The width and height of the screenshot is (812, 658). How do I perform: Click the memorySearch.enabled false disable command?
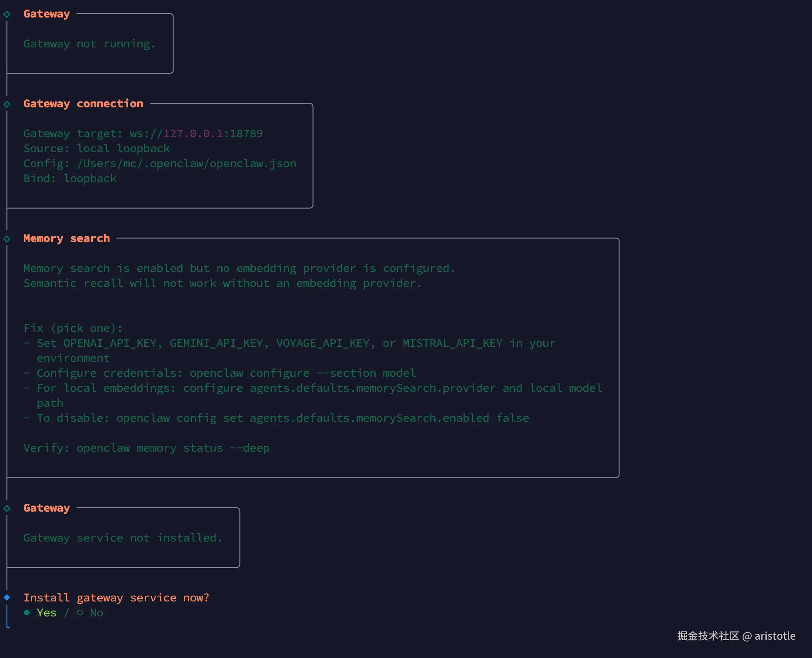point(322,418)
